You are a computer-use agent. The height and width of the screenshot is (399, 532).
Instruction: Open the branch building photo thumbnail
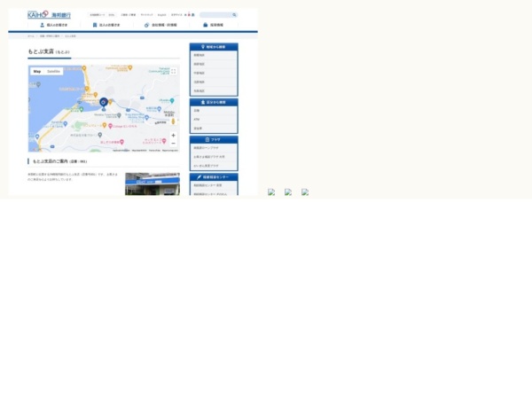click(x=153, y=184)
